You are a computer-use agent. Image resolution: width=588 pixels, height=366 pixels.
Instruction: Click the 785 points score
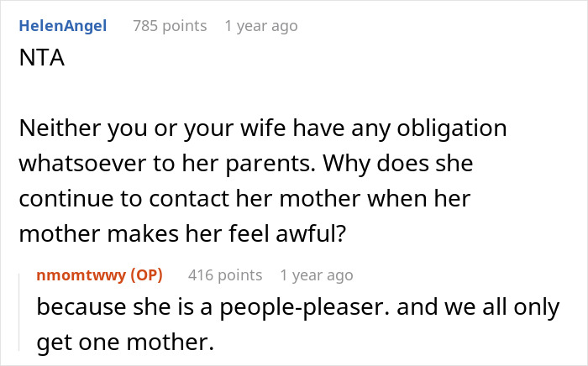coord(170,26)
